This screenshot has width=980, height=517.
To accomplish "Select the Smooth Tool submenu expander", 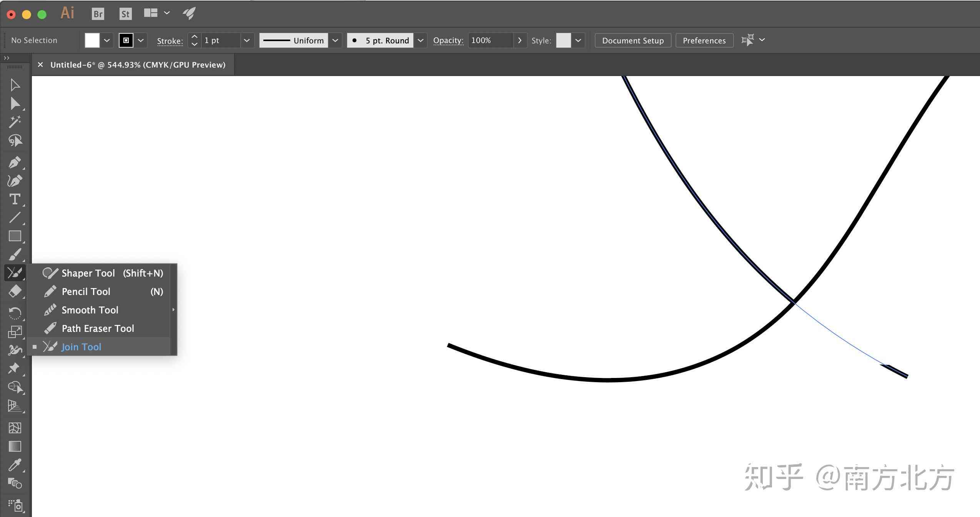I will [172, 309].
